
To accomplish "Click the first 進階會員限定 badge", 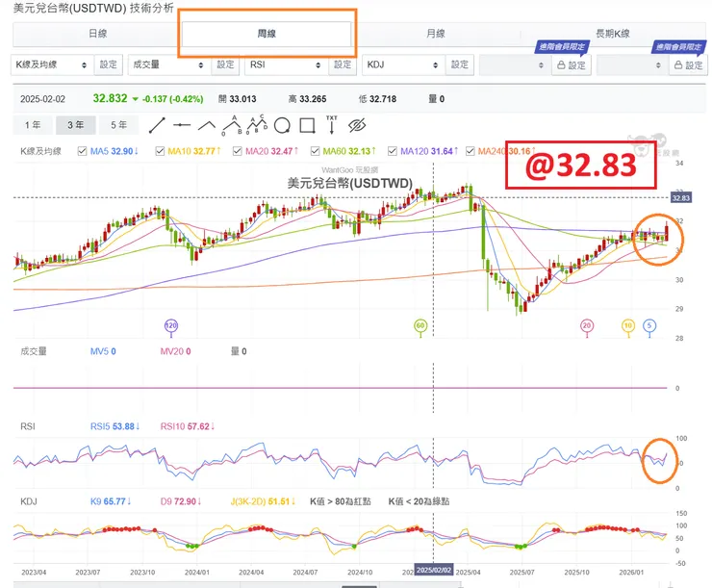I will tap(562, 47).
